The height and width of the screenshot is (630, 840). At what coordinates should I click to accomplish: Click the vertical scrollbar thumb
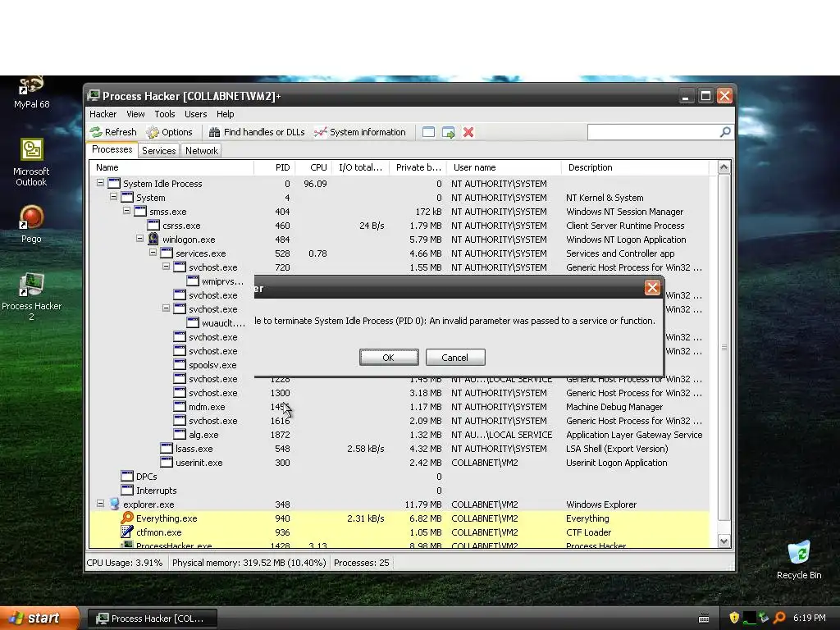(724, 347)
